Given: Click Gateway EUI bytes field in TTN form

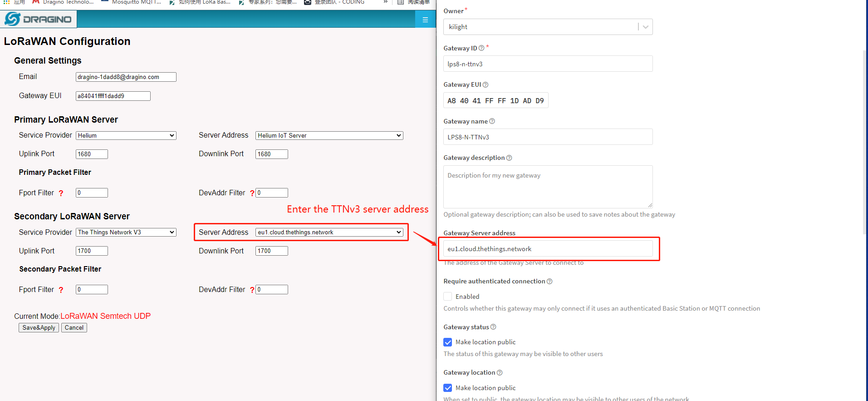Looking at the screenshot, I should [495, 100].
